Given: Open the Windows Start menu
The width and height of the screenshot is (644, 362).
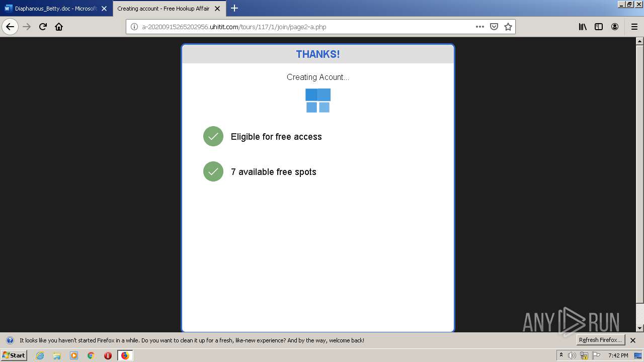Looking at the screenshot, I should click(14, 355).
